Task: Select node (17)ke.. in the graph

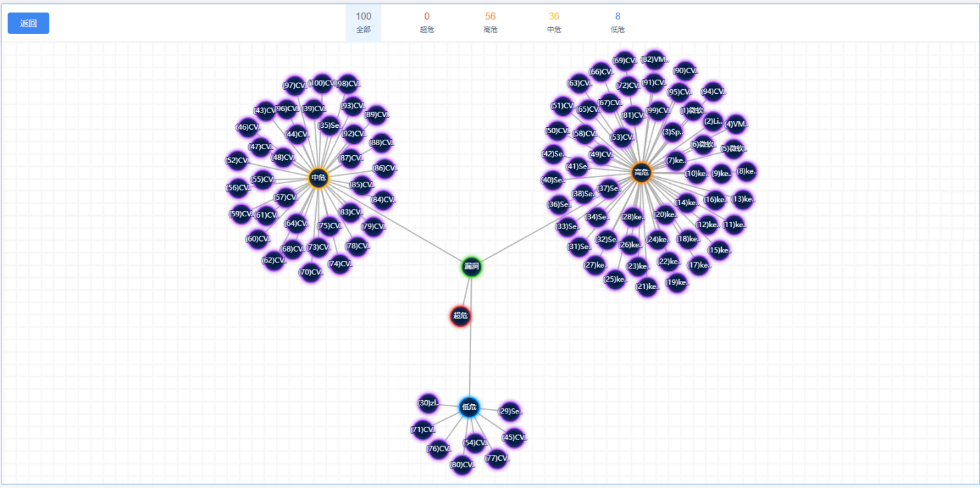Action: [x=699, y=265]
